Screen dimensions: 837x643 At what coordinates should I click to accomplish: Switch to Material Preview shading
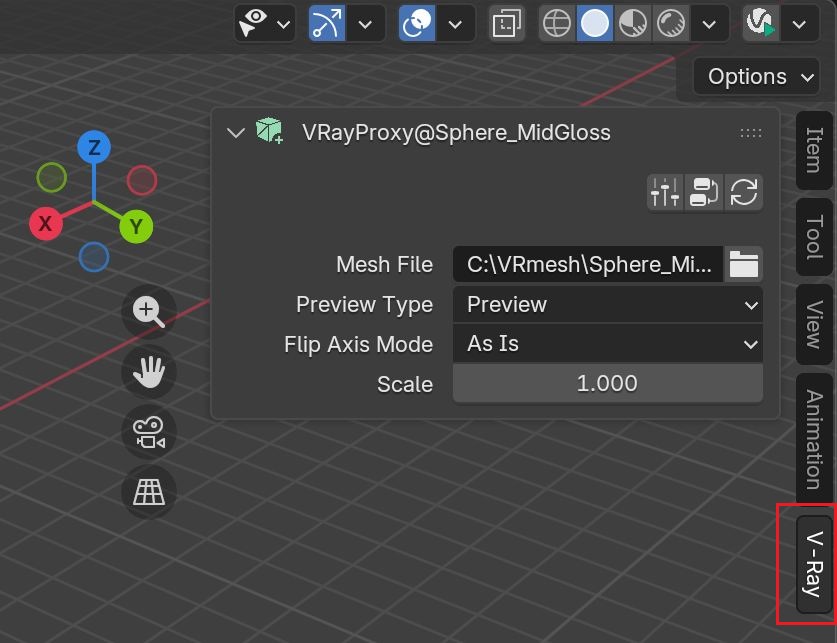633,23
